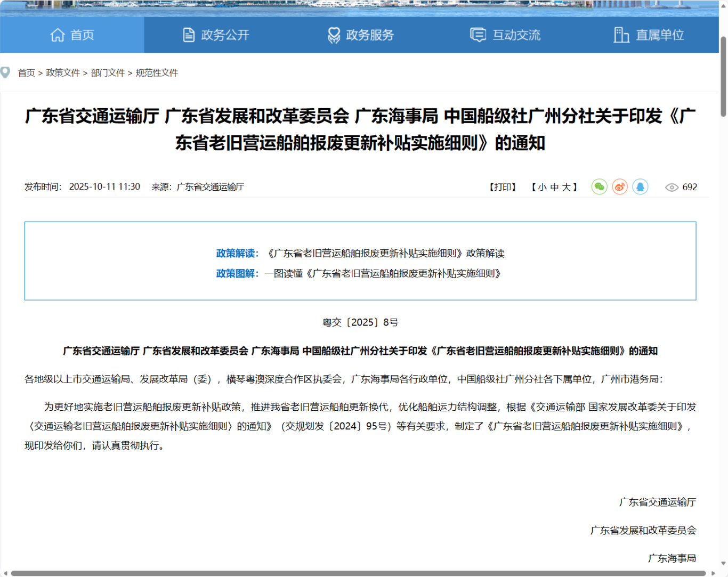The image size is (728, 577).
Task: Click the 打印 print button
Action: point(501,187)
